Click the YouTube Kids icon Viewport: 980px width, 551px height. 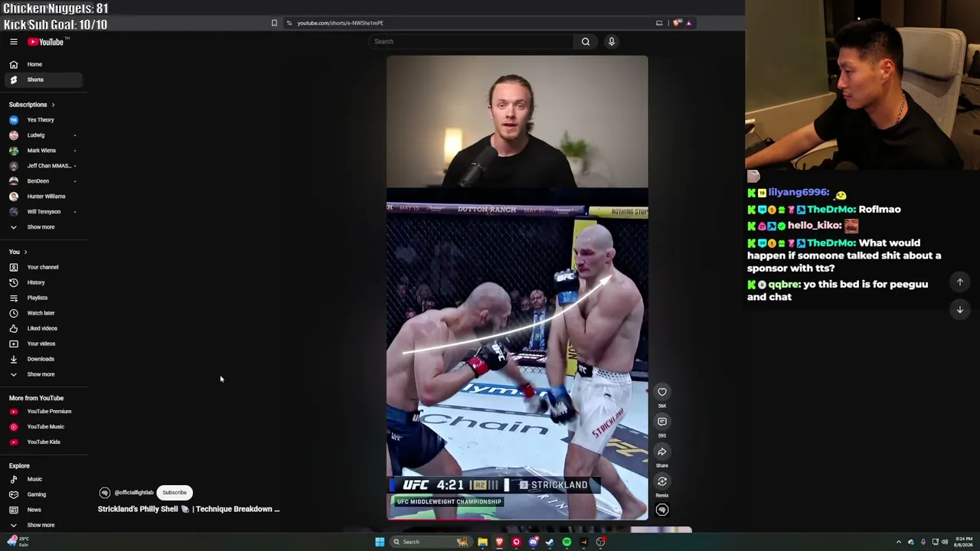pyautogui.click(x=14, y=442)
